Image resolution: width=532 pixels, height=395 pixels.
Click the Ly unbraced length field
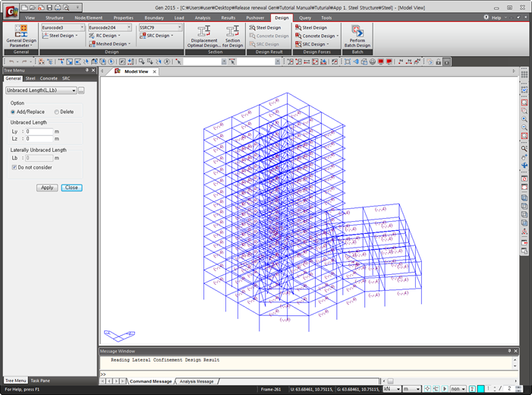[39, 131]
